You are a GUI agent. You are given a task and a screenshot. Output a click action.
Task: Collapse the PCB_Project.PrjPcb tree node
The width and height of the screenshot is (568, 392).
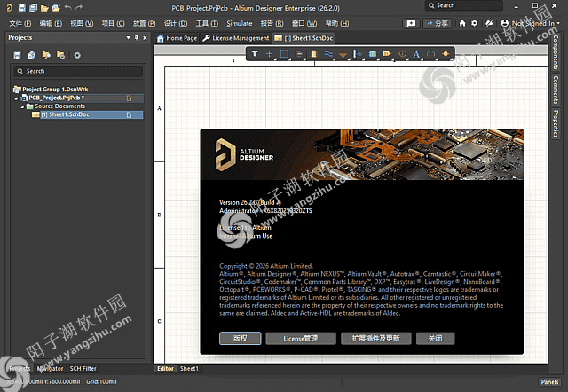(x=16, y=98)
